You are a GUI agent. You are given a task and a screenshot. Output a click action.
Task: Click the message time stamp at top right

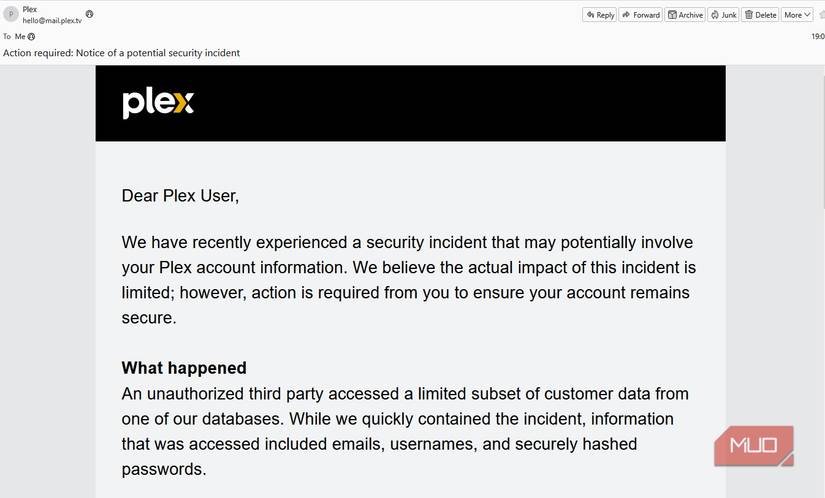point(818,37)
